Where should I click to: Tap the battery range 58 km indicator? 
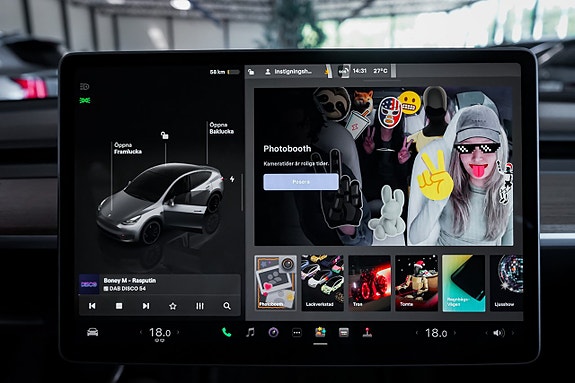click(224, 72)
